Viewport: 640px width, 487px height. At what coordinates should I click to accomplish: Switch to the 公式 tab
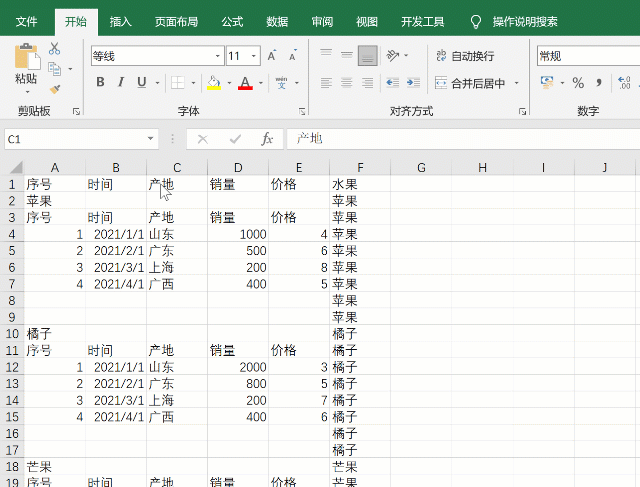pos(232,22)
